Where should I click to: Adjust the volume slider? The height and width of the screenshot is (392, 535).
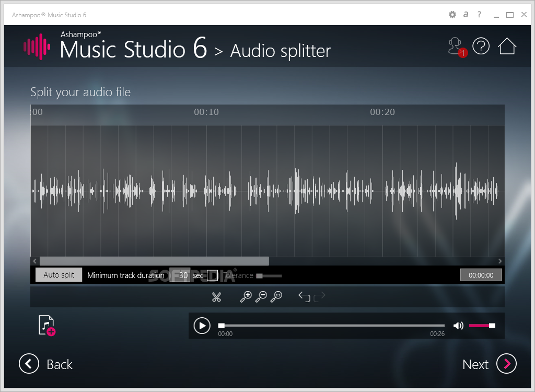pos(482,326)
